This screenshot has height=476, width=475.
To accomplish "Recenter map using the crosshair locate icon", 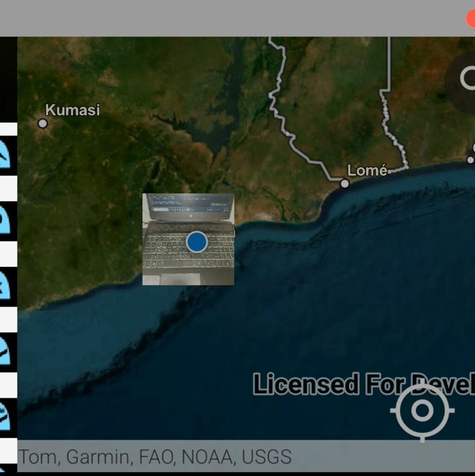I will tap(422, 411).
